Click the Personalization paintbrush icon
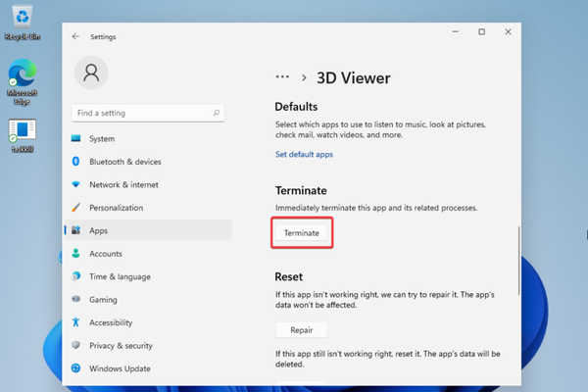This screenshot has height=392, width=588. [x=75, y=208]
